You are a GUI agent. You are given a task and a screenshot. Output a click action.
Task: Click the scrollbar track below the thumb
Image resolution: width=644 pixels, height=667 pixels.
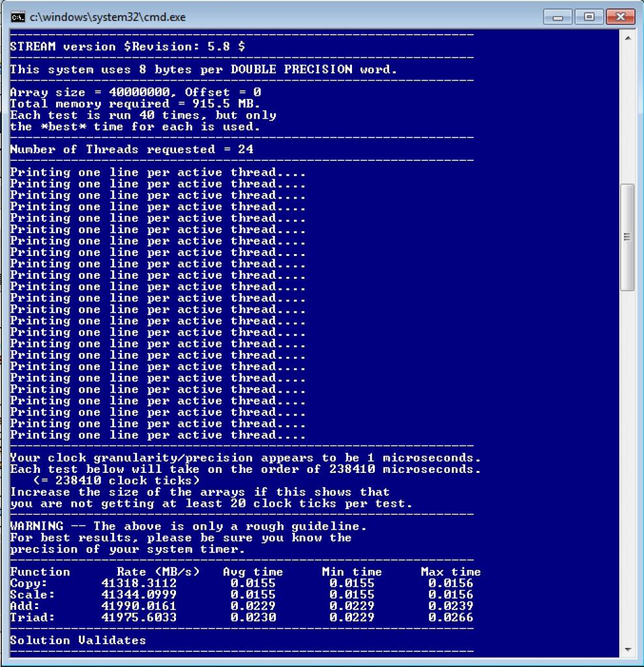(x=628, y=466)
